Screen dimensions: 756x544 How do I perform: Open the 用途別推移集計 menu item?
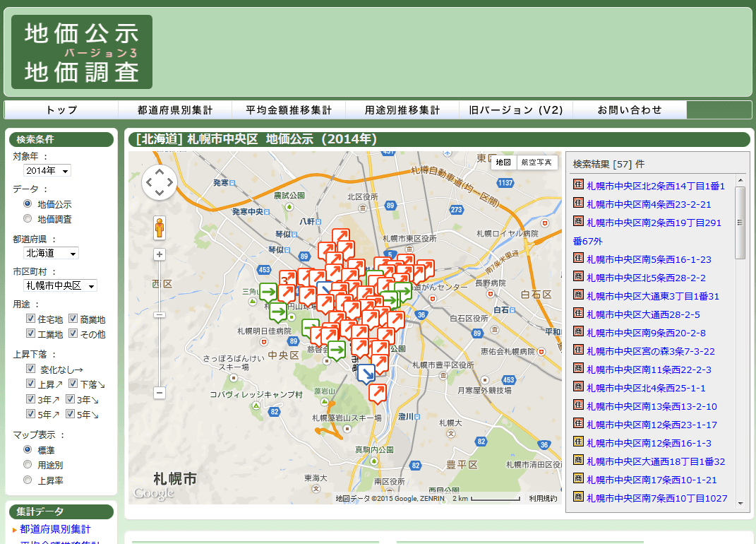pyautogui.click(x=402, y=110)
